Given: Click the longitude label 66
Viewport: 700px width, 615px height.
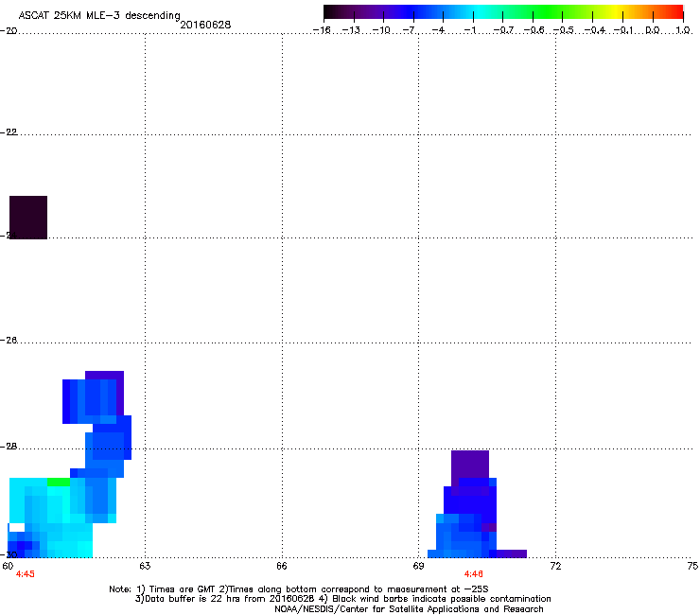Looking at the screenshot, I should point(282,566).
